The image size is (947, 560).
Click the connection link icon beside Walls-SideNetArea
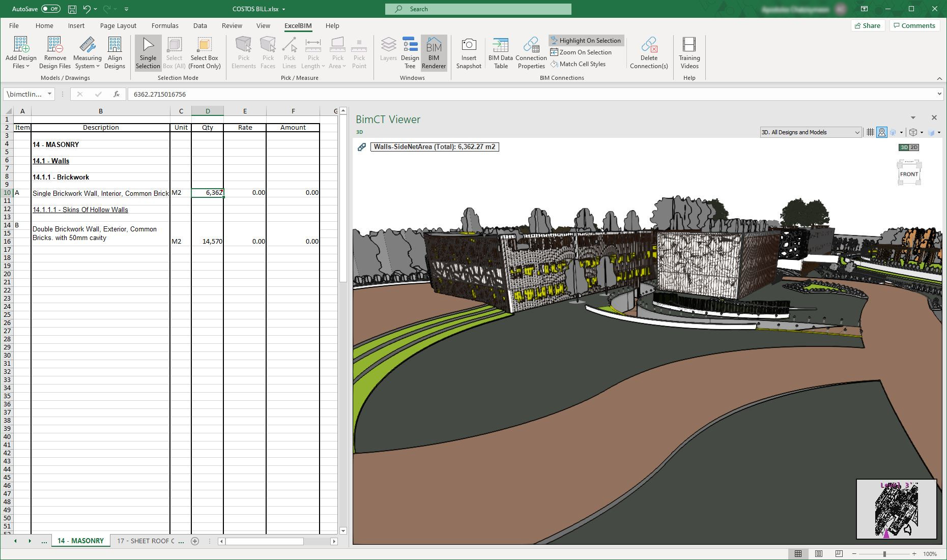point(361,147)
